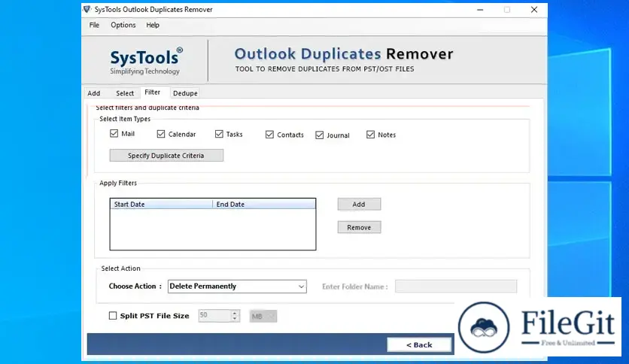
Task: Click Specify Duplicate Criteria button
Action: coord(166,155)
